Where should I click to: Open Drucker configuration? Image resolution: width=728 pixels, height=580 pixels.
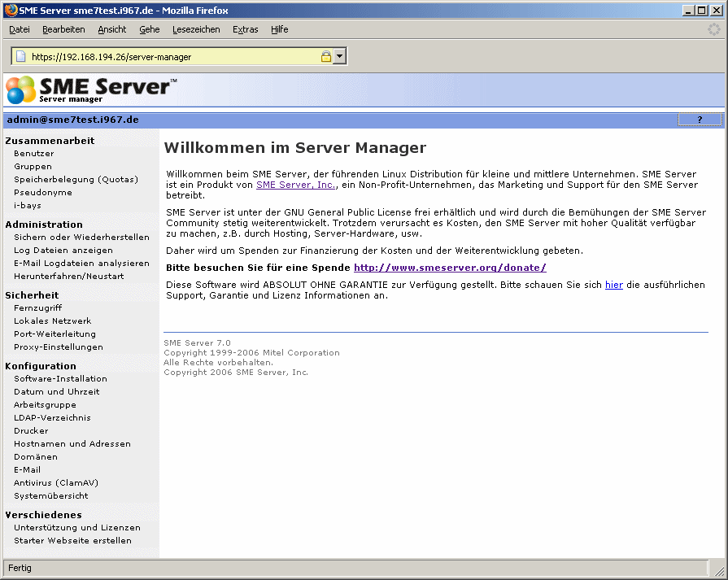(x=31, y=430)
